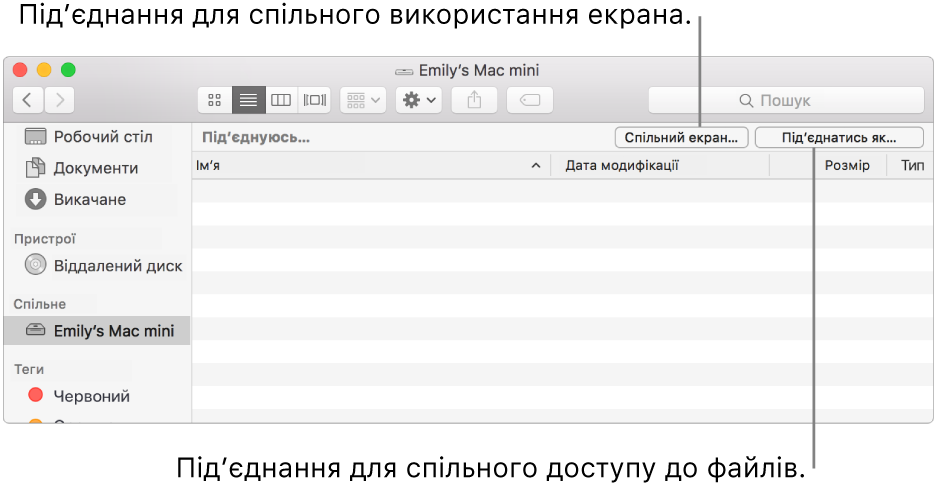
Task: Go forward with the right arrow button
Action: pyautogui.click(x=59, y=100)
